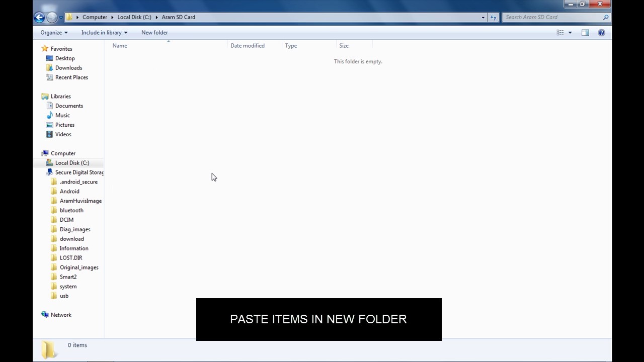Click the Desktop icon in Favorites
Screen dimensions: 644x362
click(x=49, y=58)
